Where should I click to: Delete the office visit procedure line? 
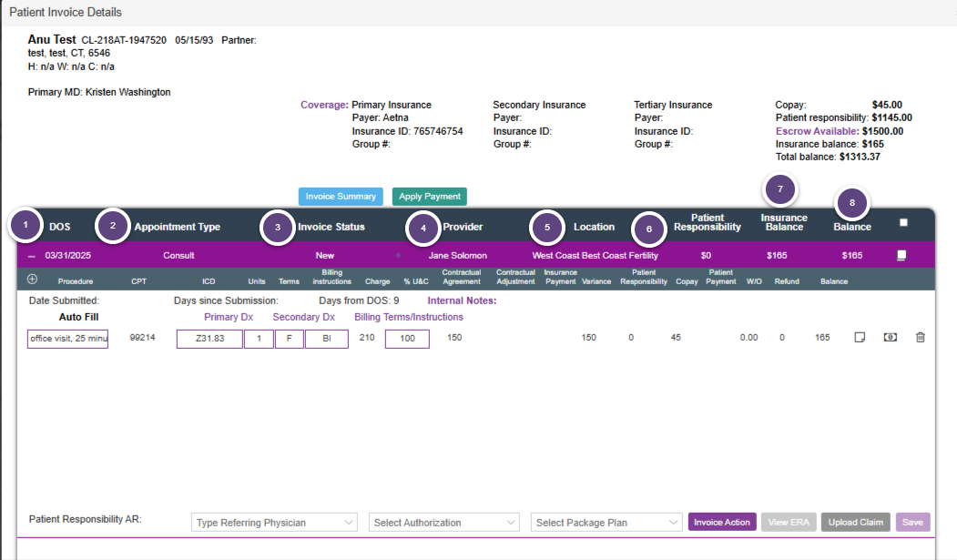(920, 338)
